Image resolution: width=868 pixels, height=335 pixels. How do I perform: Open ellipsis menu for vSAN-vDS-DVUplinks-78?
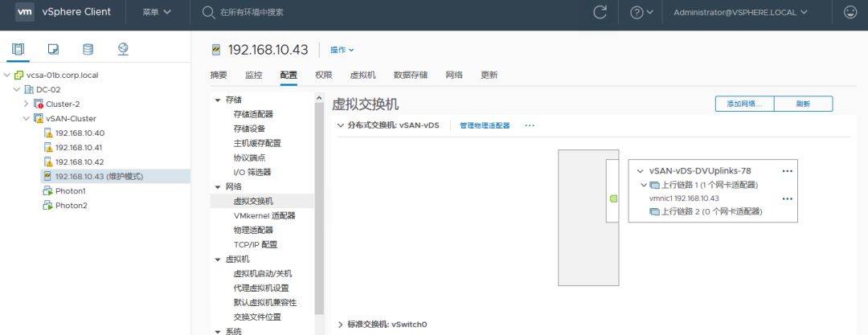(787, 171)
